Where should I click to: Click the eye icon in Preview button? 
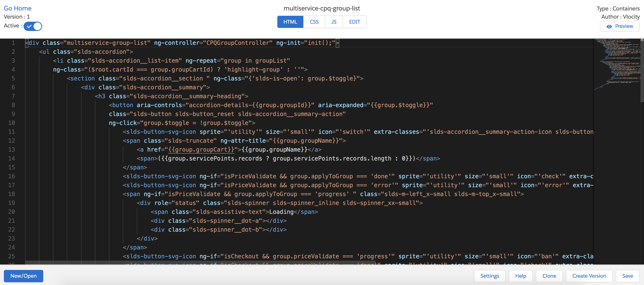(x=609, y=26)
